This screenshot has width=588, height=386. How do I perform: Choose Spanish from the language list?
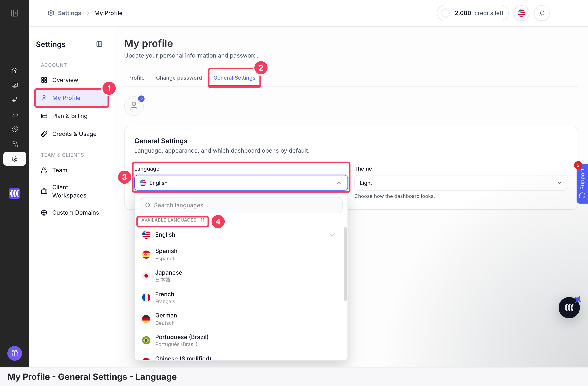(239, 254)
